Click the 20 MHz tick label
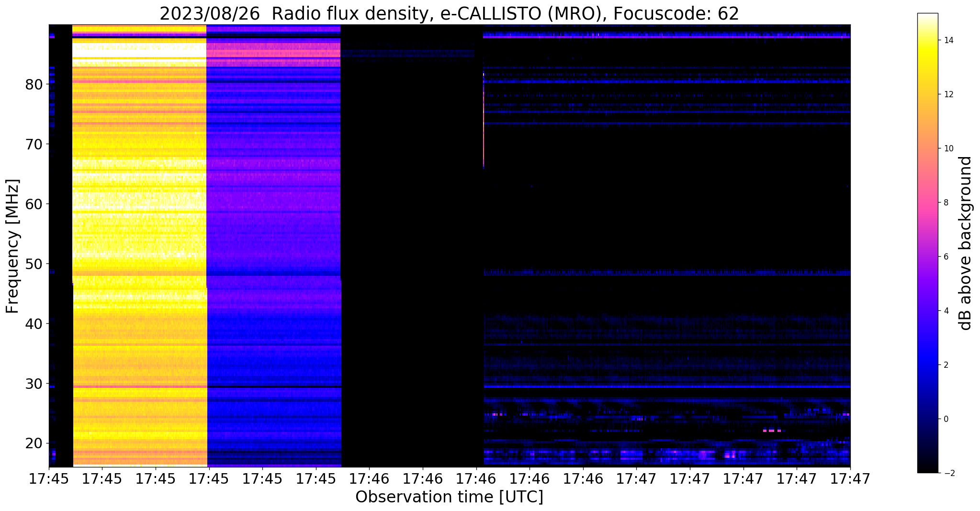Image resolution: width=980 pixels, height=511 pixels. click(34, 443)
